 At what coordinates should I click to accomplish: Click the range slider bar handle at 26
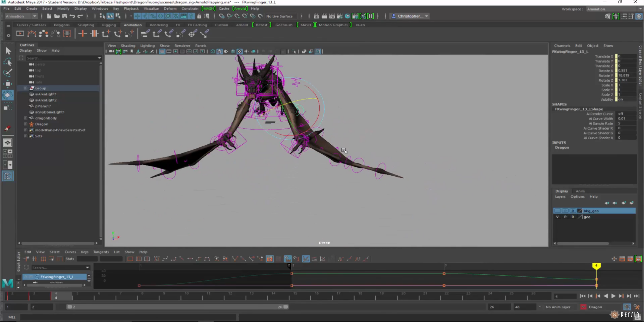(286, 307)
